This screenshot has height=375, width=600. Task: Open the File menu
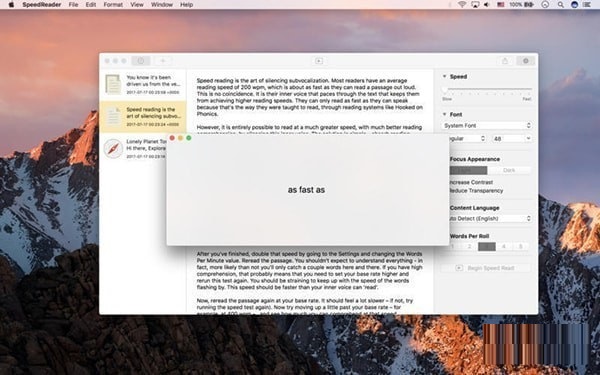click(x=73, y=5)
